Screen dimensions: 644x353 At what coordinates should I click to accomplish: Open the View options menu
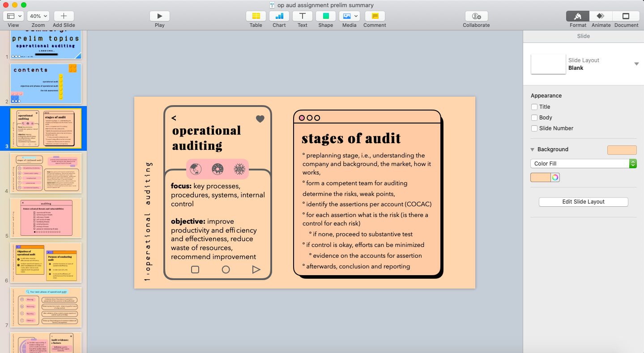[13, 16]
